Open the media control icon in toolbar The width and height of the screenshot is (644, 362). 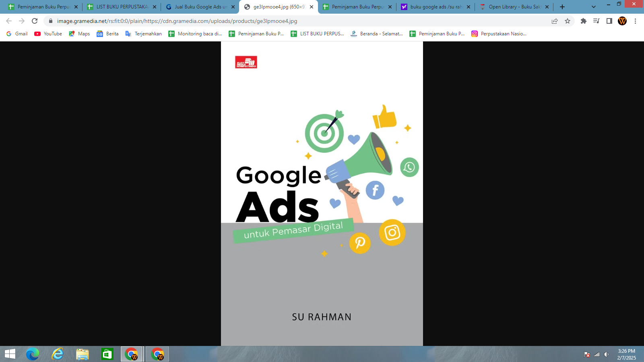[x=596, y=21]
